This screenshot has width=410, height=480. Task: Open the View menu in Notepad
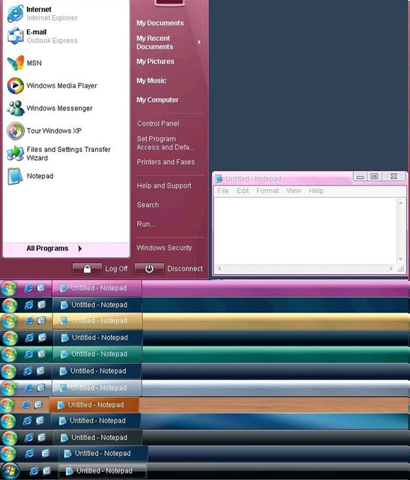(293, 191)
